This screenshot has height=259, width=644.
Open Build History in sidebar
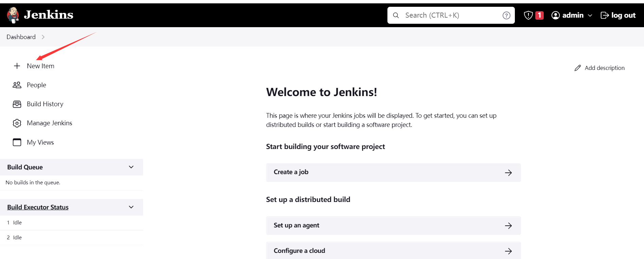click(x=45, y=104)
